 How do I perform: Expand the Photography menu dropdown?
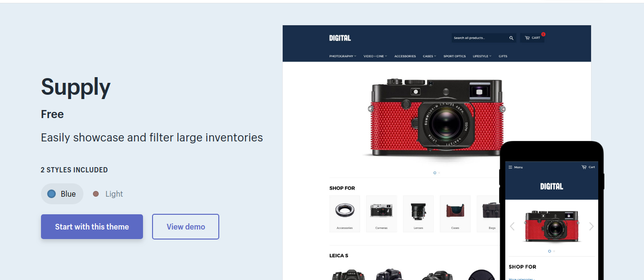point(343,56)
